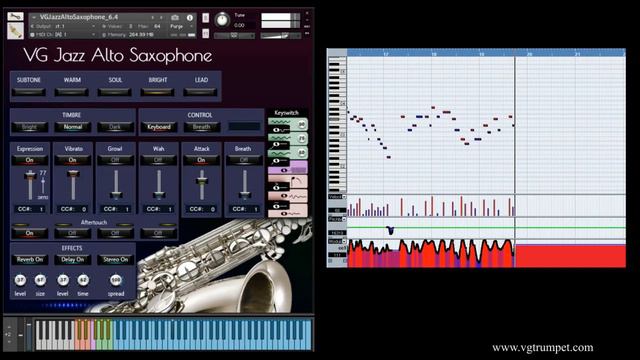
Task: Click the volume slider in header
Action: pos(280,36)
